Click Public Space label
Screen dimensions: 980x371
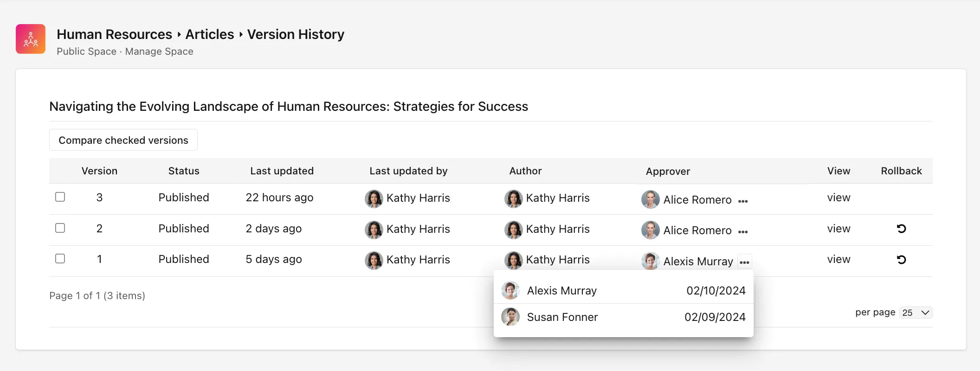[86, 51]
